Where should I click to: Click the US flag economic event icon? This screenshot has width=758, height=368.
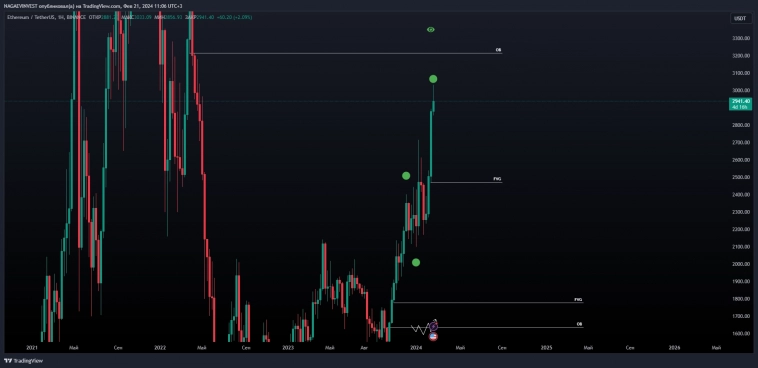click(433, 337)
